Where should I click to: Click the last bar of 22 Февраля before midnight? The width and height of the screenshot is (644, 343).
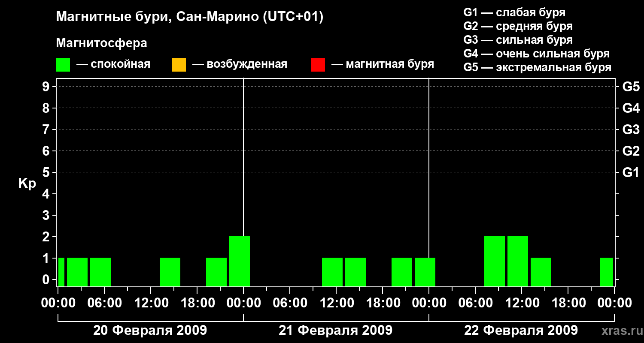click(x=607, y=272)
